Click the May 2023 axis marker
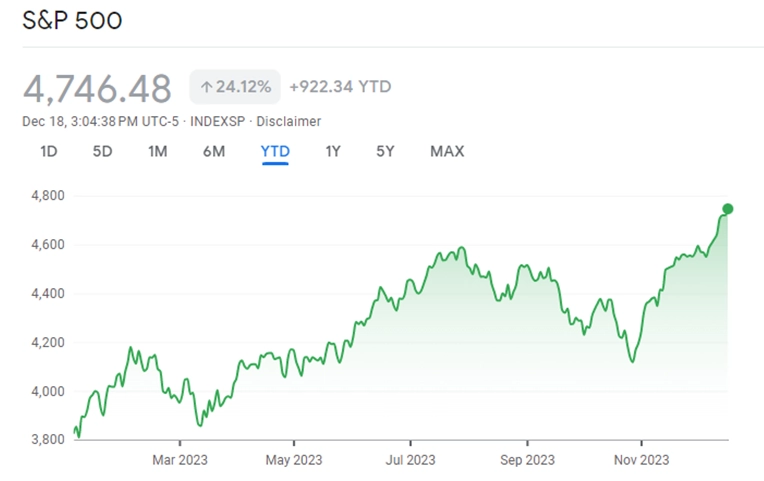Screen dimensions: 764x481 tap(294, 460)
